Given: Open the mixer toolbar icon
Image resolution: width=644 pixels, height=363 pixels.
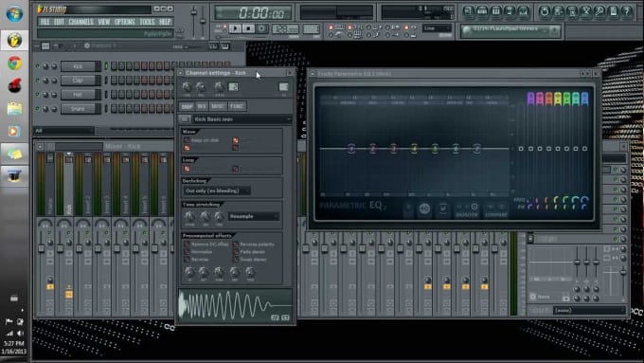Looking at the screenshot, I should [524, 11].
